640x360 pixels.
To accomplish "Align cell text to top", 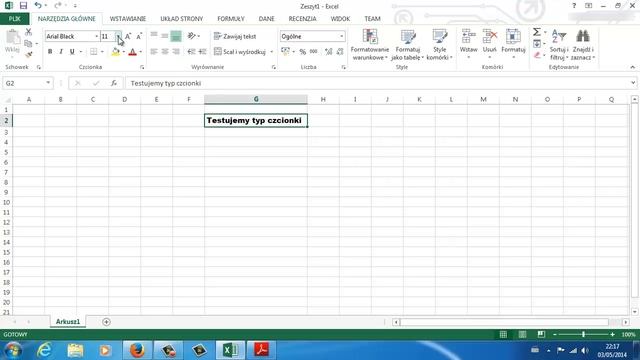I will tap(154, 36).
